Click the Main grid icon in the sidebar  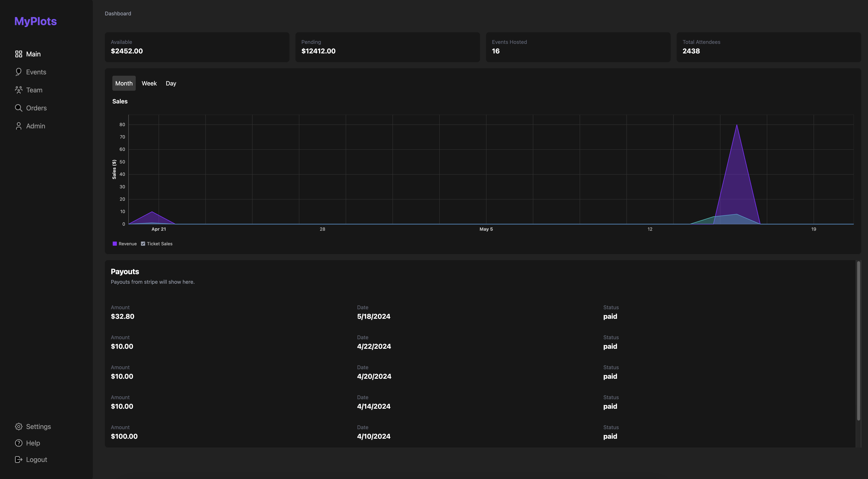[19, 54]
